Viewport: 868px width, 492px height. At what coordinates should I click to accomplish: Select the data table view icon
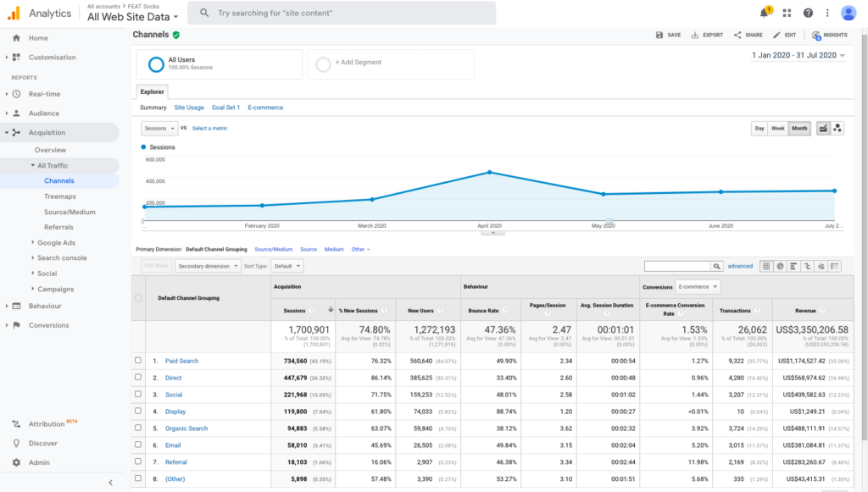(x=766, y=267)
